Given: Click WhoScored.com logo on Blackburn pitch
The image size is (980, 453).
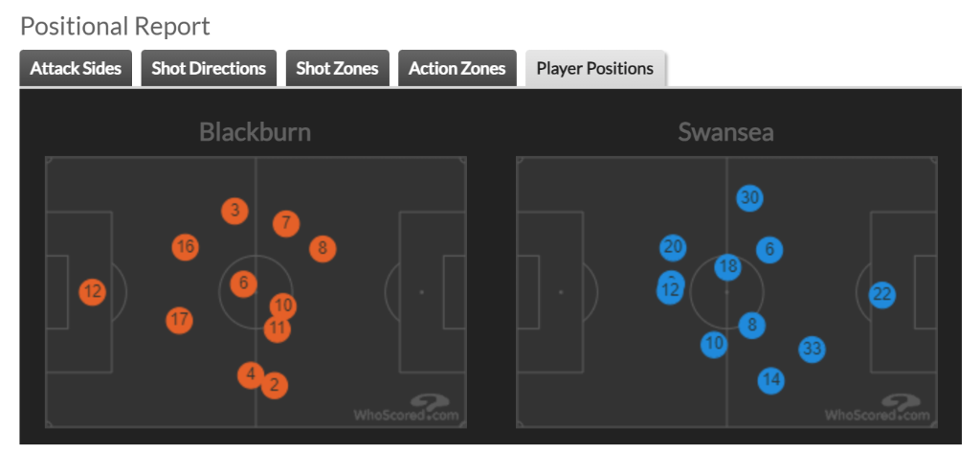Looking at the screenshot, I should click(407, 409).
